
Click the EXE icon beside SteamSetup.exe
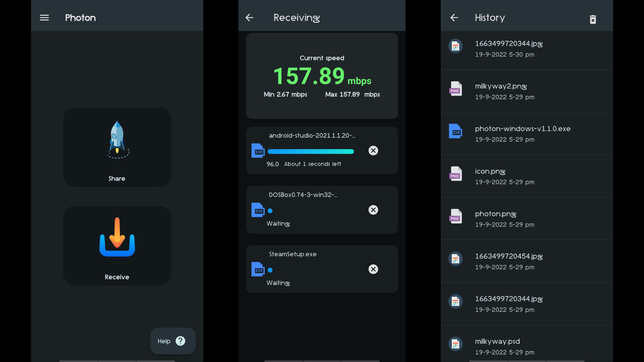coord(258,269)
